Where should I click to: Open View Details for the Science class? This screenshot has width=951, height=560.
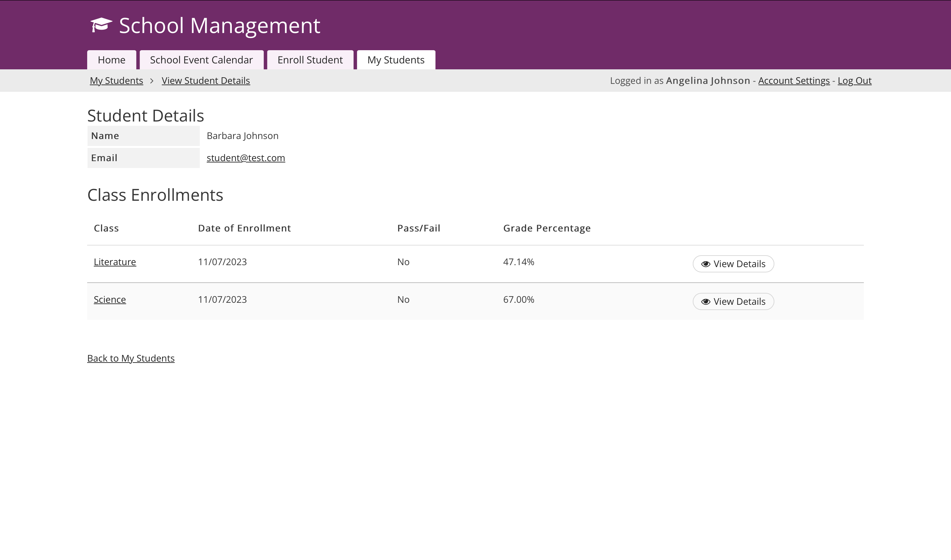733,301
